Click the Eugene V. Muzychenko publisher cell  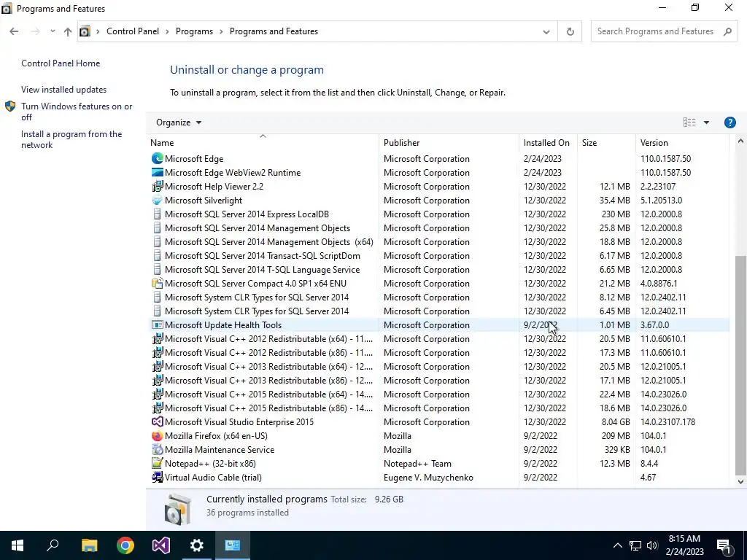pyautogui.click(x=428, y=477)
